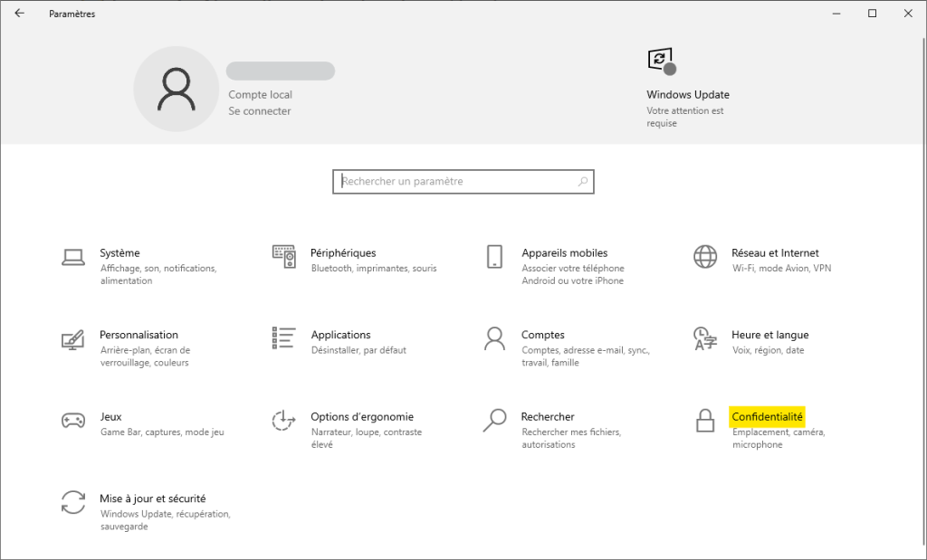Screen dimensions: 927x560
Task: Select the Applications list icon
Action: pos(283,338)
